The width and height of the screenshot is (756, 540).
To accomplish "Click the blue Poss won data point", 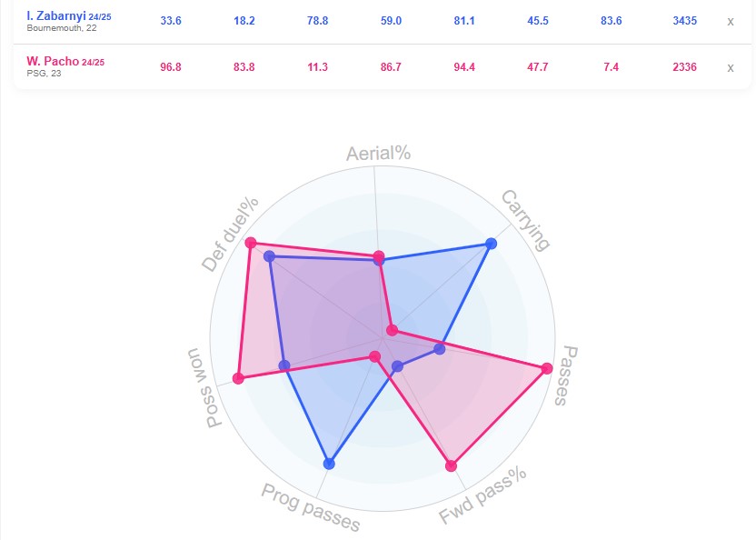I will tap(284, 366).
